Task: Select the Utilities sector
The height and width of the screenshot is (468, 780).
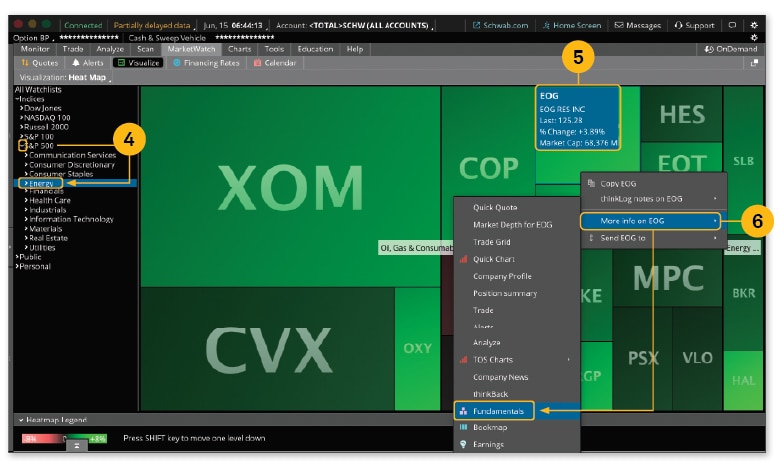Action: coord(40,248)
